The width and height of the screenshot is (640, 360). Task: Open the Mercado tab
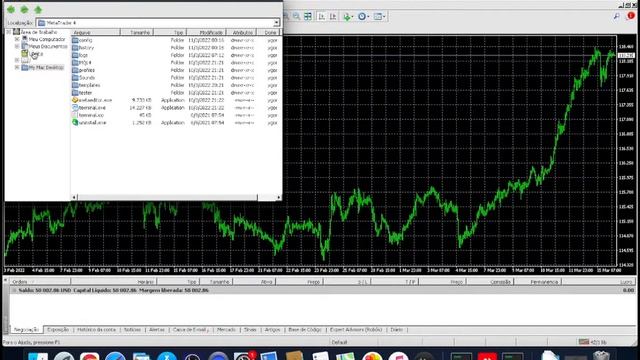pos(226,329)
